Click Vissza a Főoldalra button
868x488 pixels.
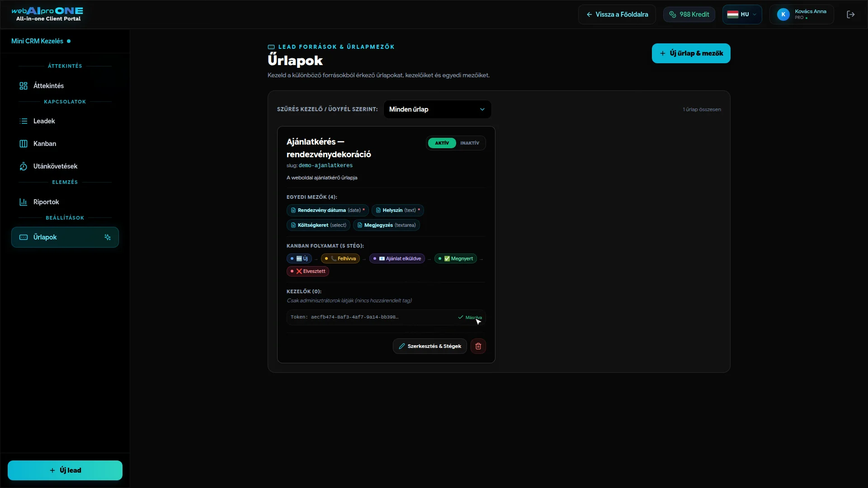coord(617,14)
